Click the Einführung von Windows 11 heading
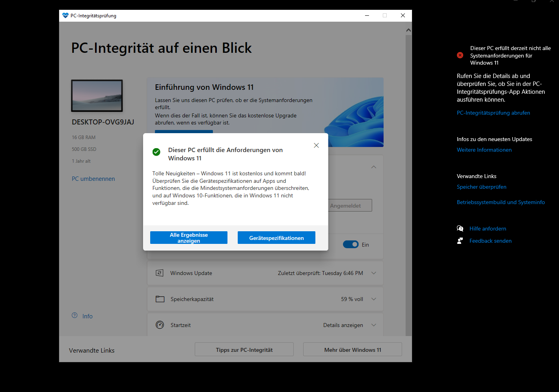This screenshot has width=559, height=392. pyautogui.click(x=204, y=87)
